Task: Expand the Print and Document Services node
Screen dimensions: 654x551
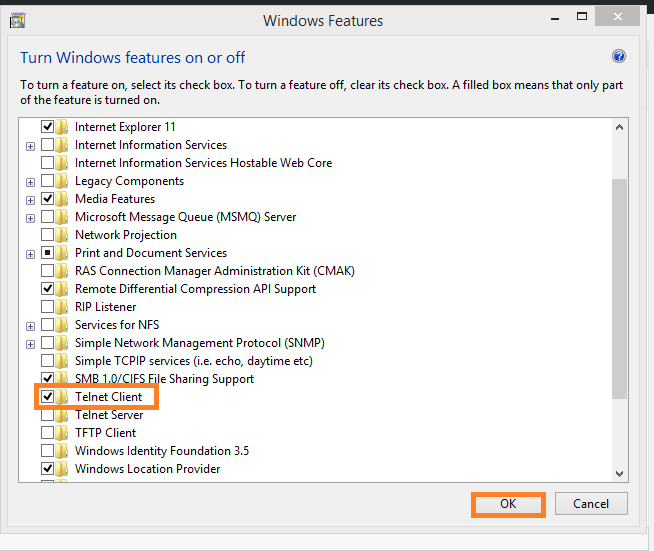Action: coord(30,254)
